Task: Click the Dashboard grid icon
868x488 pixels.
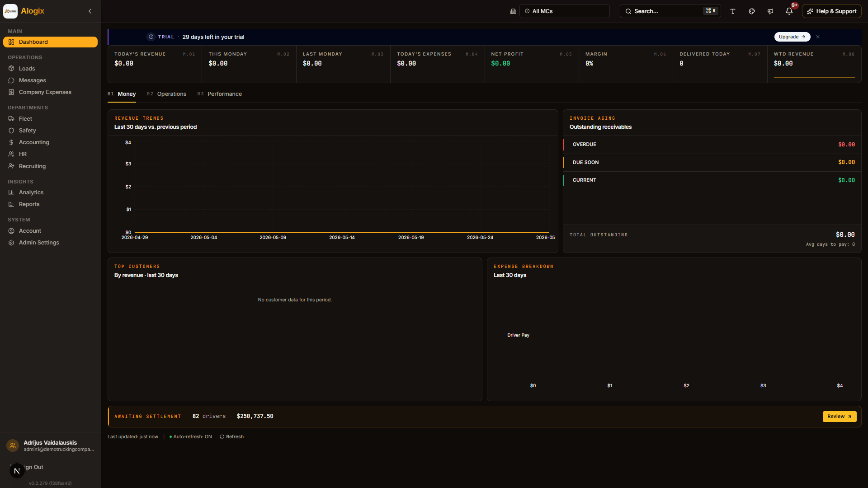Action: tap(11, 42)
